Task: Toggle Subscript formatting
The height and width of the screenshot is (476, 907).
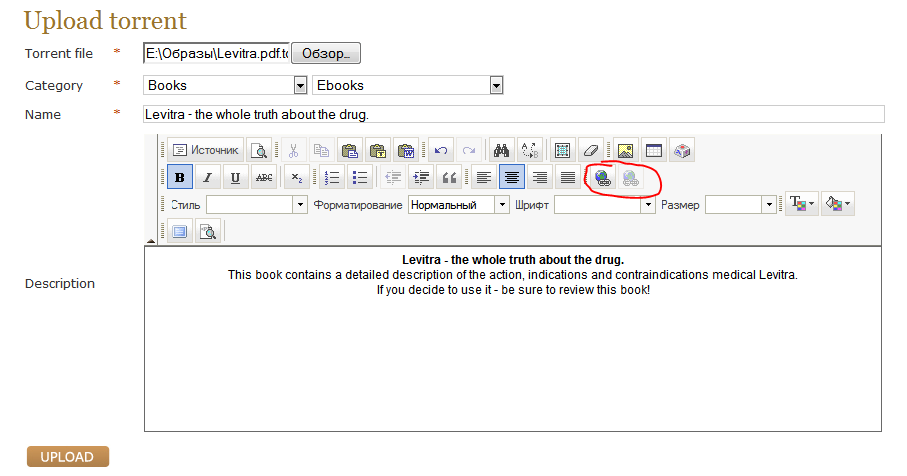Action: tap(297, 177)
